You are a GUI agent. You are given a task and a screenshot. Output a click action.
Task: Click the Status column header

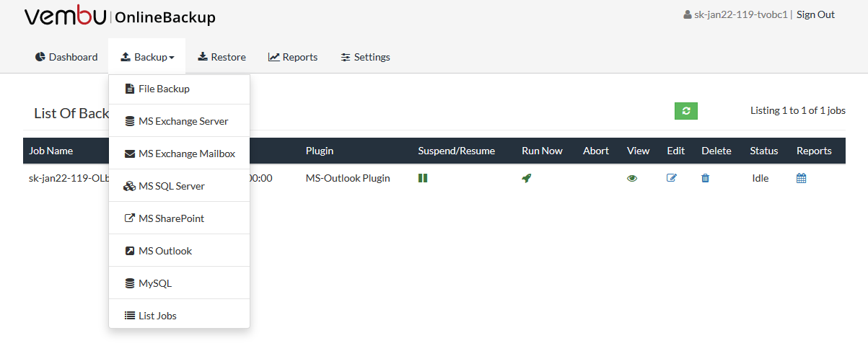coord(764,151)
